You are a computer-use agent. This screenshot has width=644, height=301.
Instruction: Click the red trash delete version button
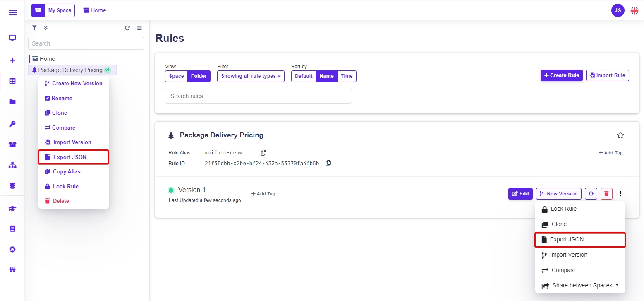click(x=606, y=193)
